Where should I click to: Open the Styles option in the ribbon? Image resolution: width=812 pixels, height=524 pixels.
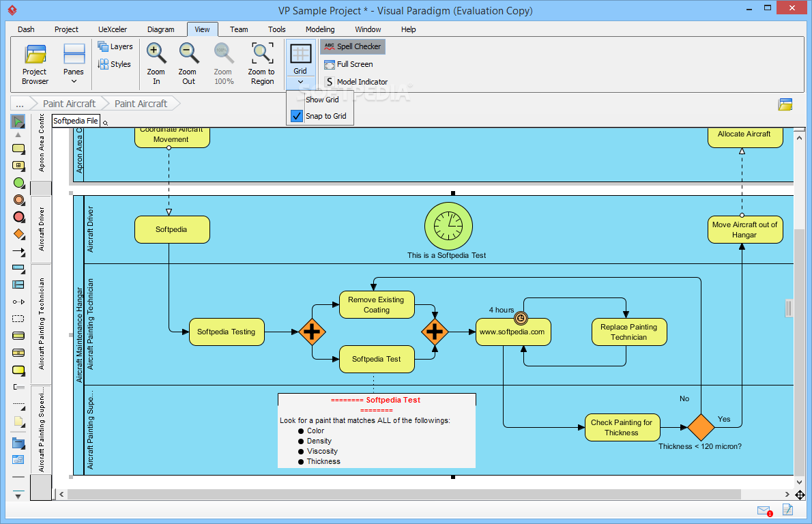(x=115, y=64)
